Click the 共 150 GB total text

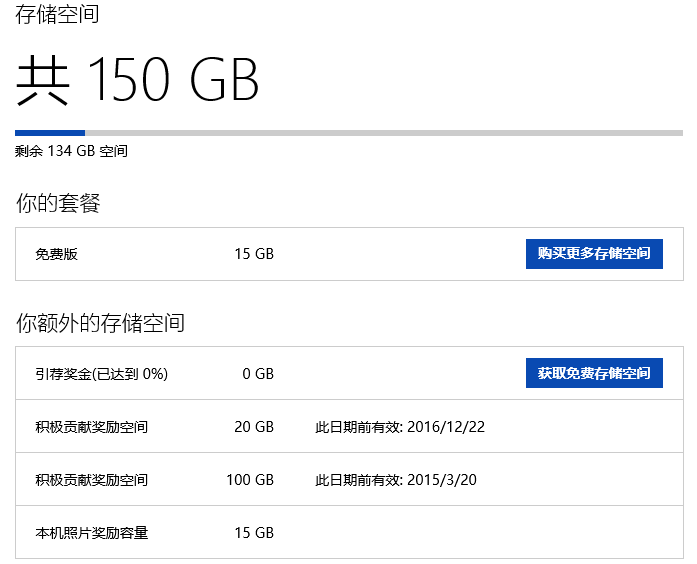click(138, 80)
